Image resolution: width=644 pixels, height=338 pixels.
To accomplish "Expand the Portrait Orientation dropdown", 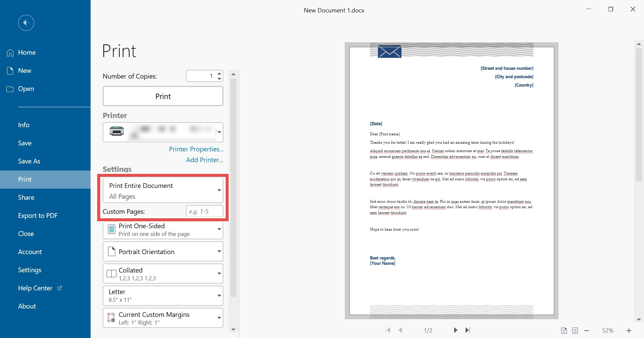I will pos(163,251).
